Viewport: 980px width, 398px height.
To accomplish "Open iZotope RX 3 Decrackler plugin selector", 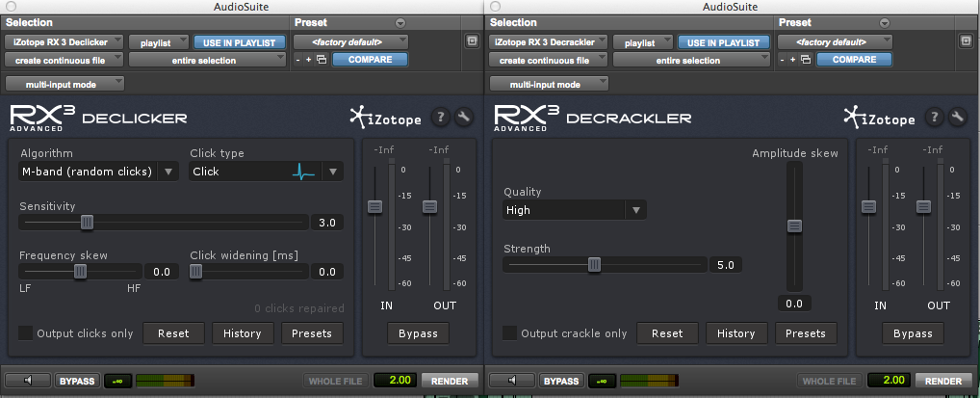I will [549, 42].
